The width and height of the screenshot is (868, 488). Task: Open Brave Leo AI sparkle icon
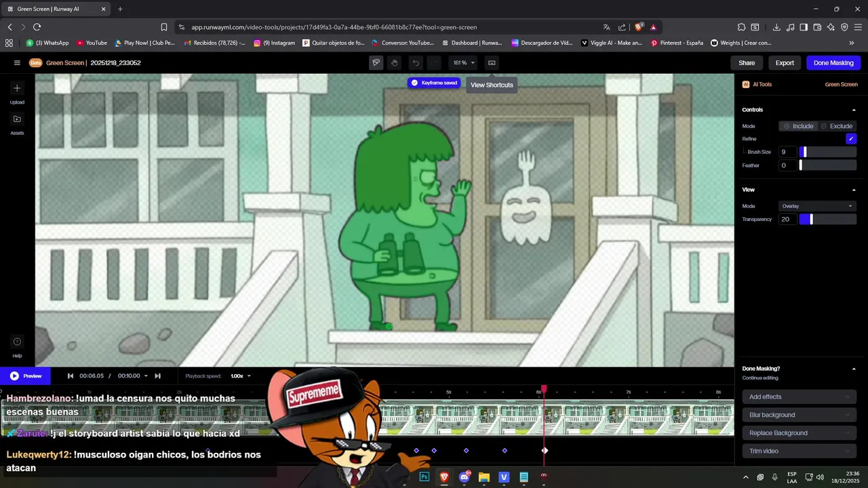(x=831, y=27)
